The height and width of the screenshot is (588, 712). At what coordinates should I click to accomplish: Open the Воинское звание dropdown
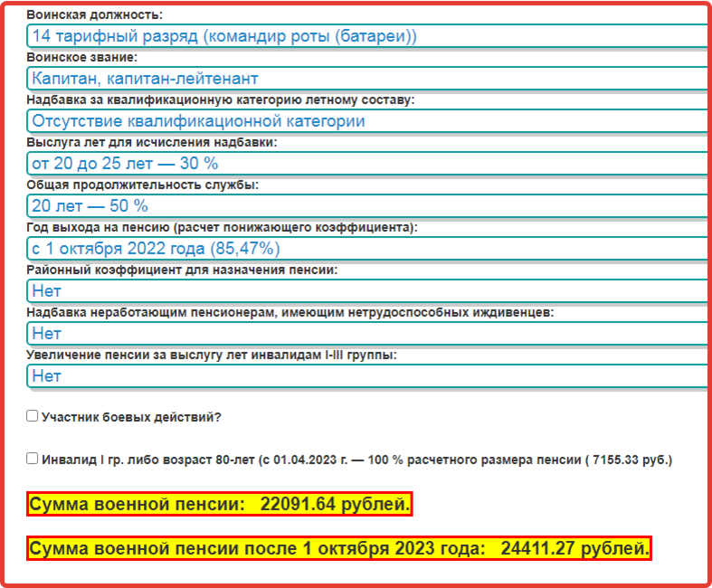[x=367, y=79]
